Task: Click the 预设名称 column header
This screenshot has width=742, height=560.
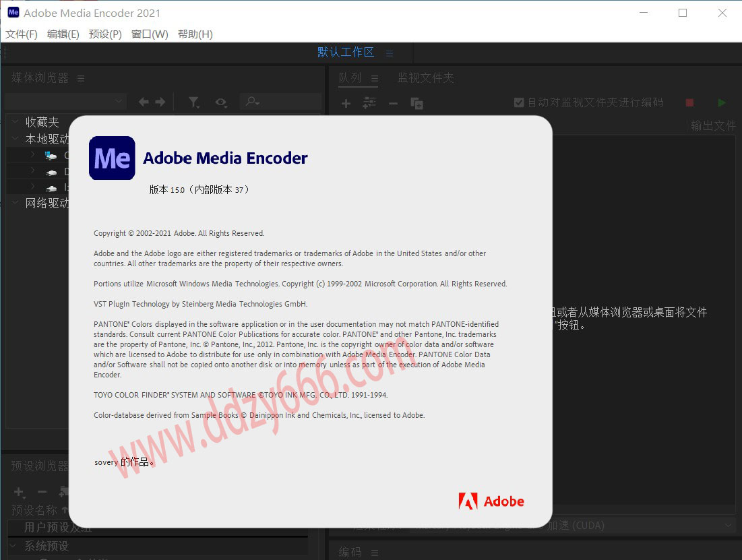Action: 34,510
